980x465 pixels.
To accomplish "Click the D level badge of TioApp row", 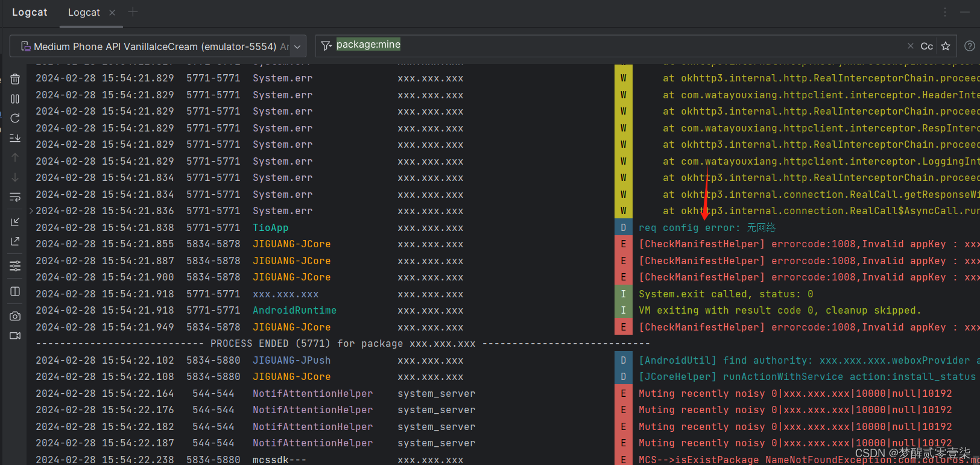I will click(623, 227).
